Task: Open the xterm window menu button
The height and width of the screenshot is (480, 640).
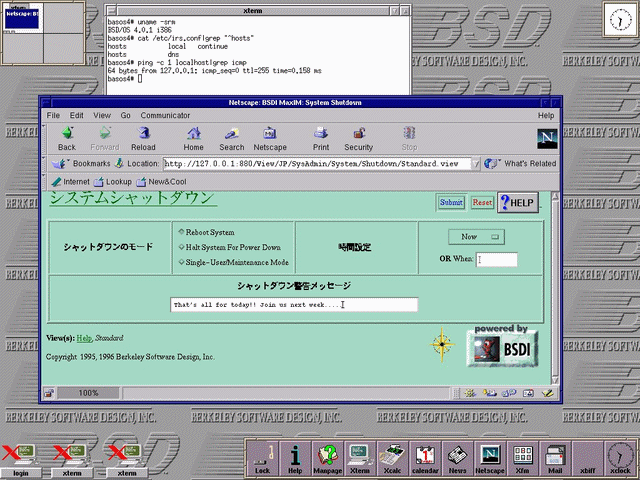Action: 112,11
